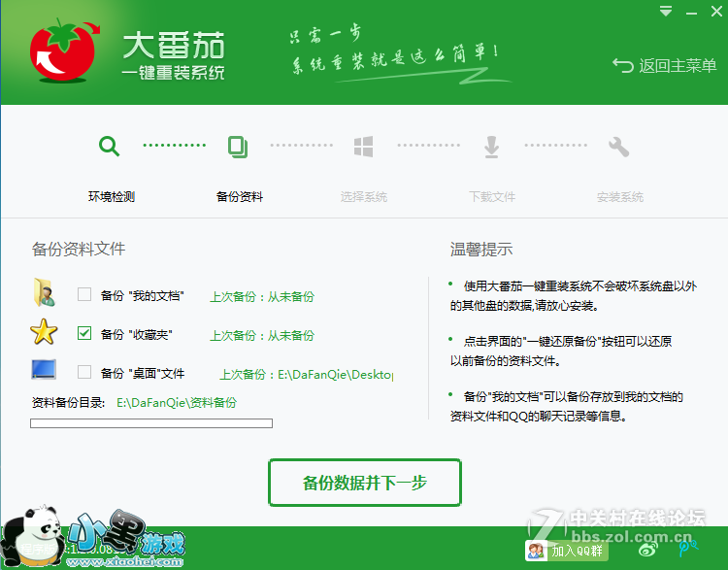Open the Weibo icon in footer
Viewport: 728px width, 570px height.
tap(648, 550)
